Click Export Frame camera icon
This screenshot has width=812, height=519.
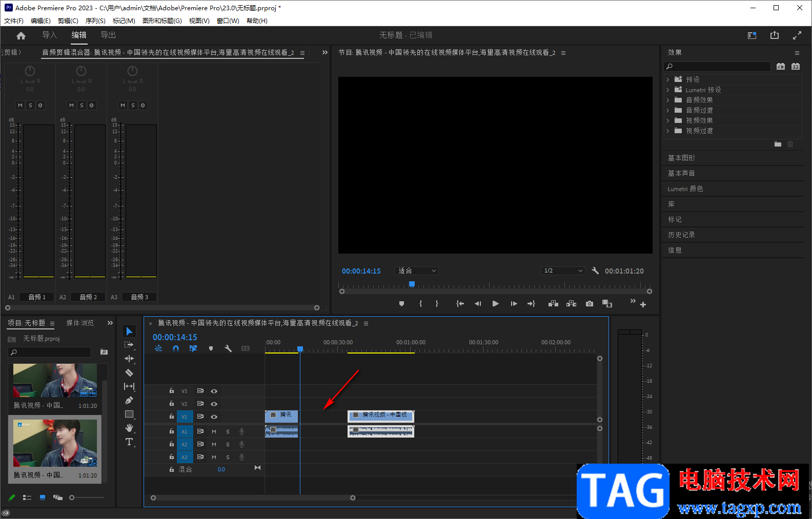click(x=590, y=304)
